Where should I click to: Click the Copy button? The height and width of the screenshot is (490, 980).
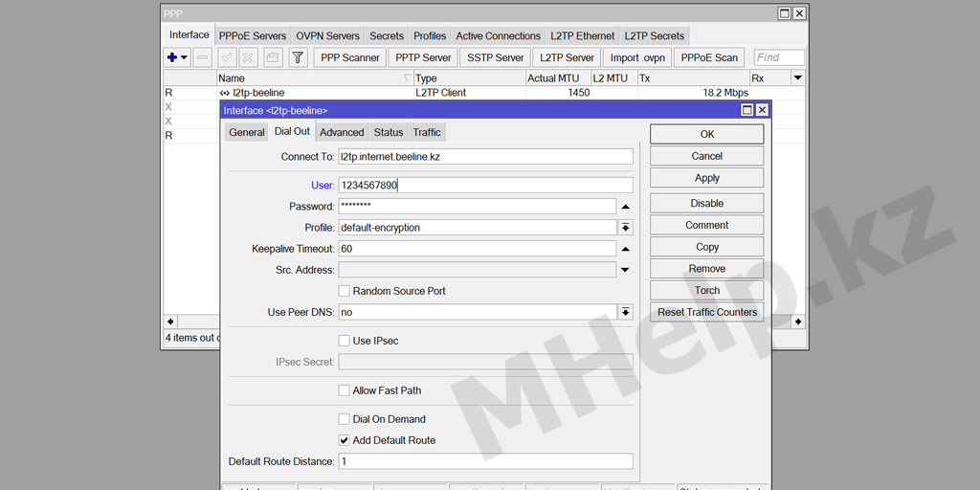click(x=707, y=247)
